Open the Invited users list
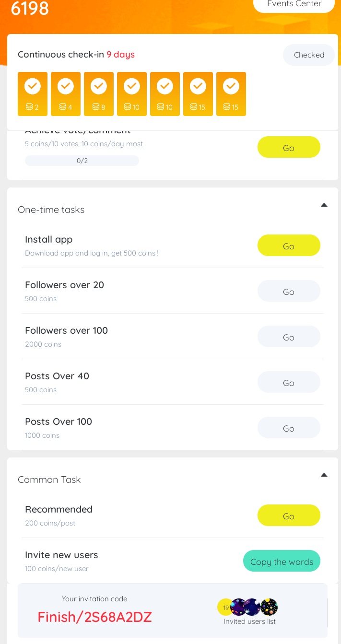The image size is (341, 644). [249, 621]
